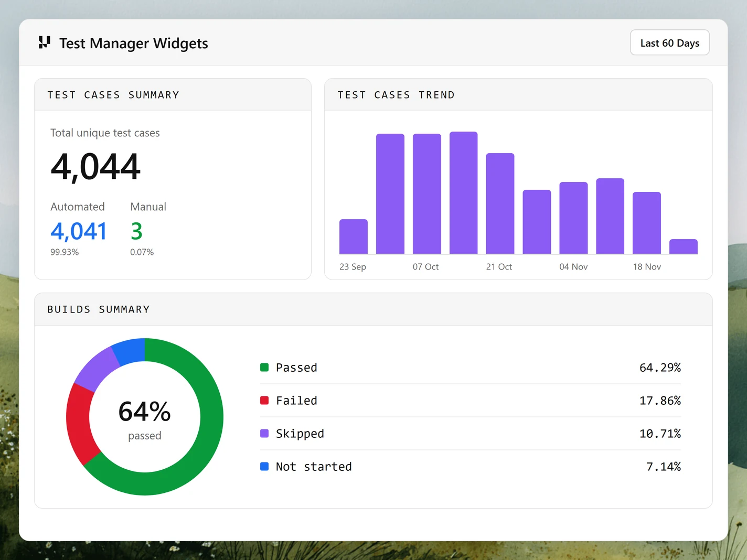Click the 21 Oct axis label
This screenshot has height=560, width=747.
point(499,267)
